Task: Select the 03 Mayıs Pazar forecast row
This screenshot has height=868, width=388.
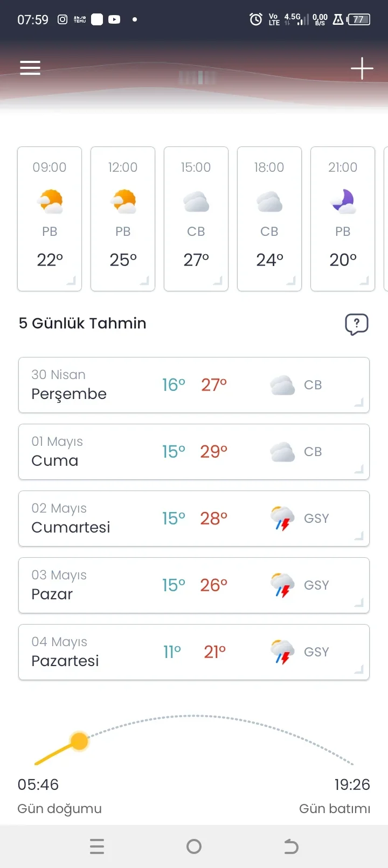Action: click(x=194, y=585)
